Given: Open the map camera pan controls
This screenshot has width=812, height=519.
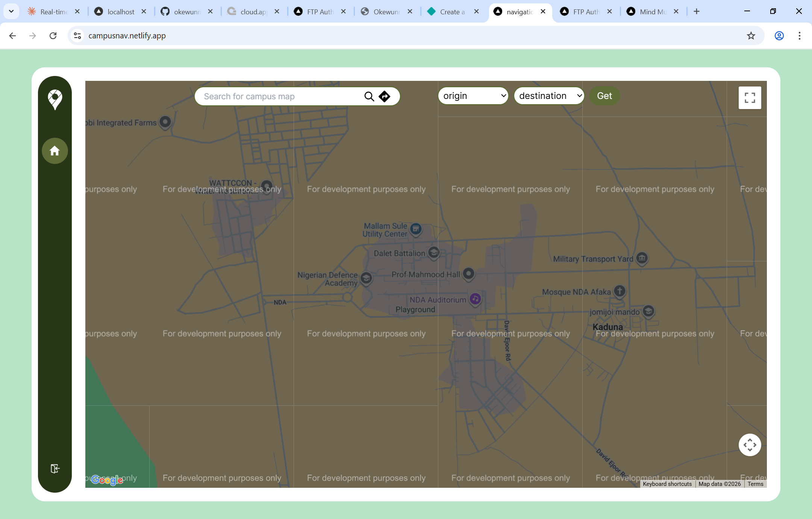Looking at the screenshot, I should pos(750,445).
